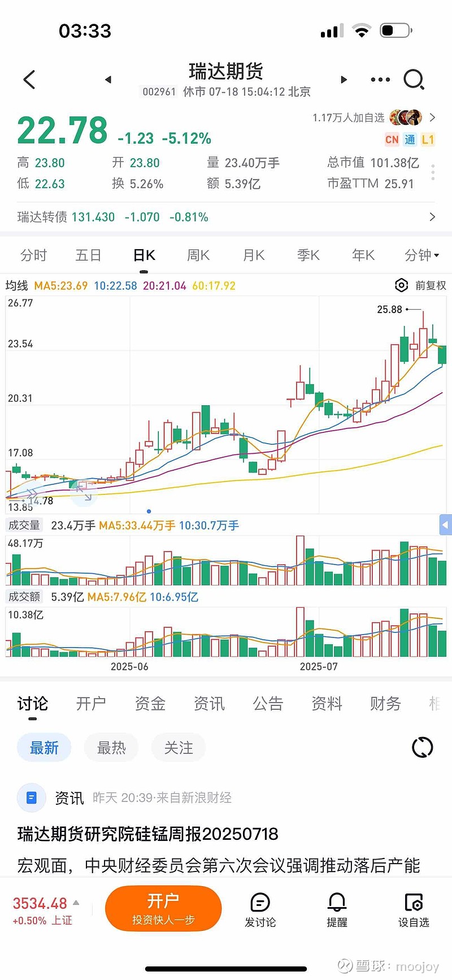Switch to 周K chart tab
The width and height of the screenshot is (452, 980).
[x=198, y=255]
